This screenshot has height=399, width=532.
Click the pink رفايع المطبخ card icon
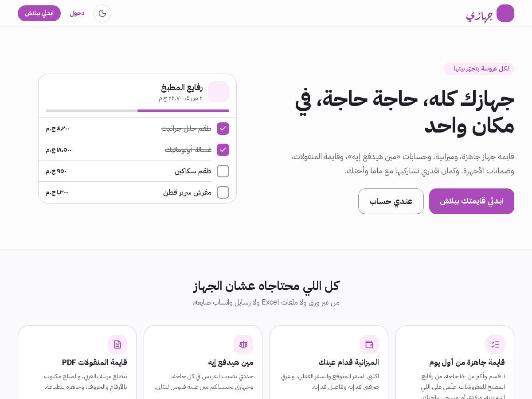[x=219, y=92]
